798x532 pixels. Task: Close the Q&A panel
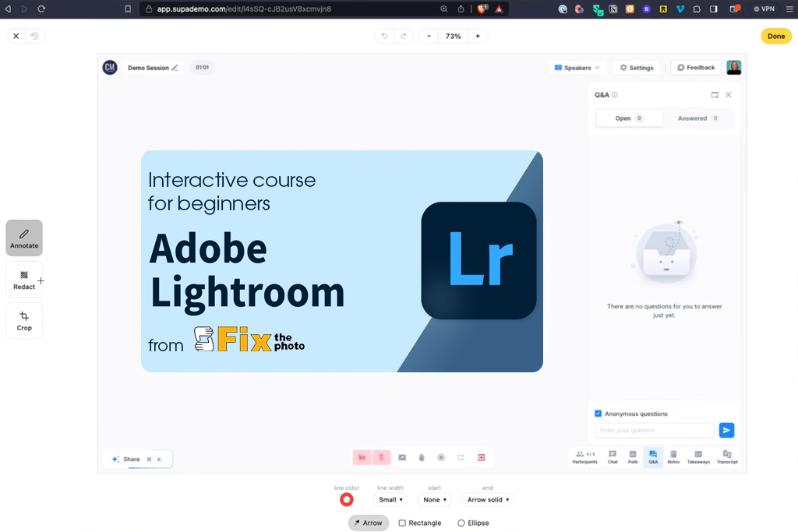point(729,95)
